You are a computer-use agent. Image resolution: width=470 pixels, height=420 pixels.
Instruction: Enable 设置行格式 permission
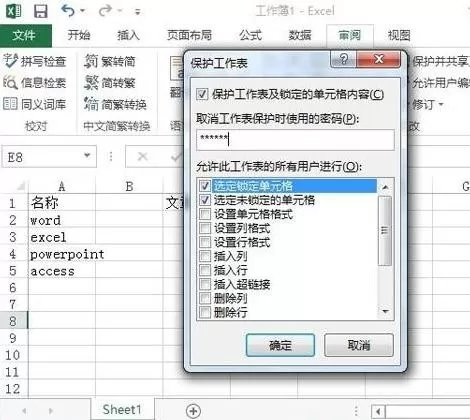pos(205,242)
